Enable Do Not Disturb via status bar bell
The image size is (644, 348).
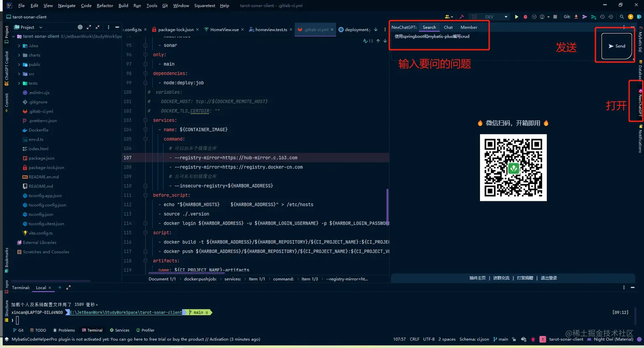533,339
